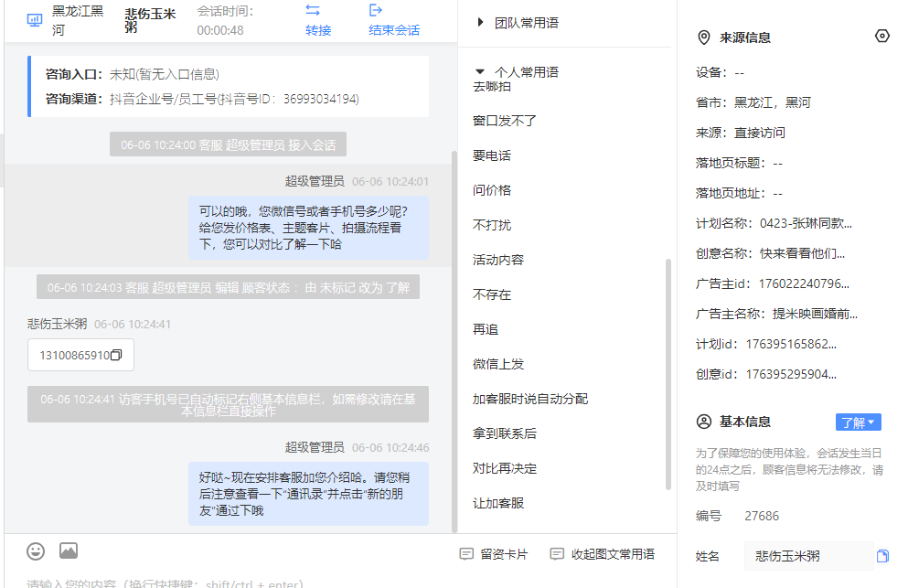Click the 广告主名称 提米映画婚前 value
The image size is (908, 588).
coord(815,314)
